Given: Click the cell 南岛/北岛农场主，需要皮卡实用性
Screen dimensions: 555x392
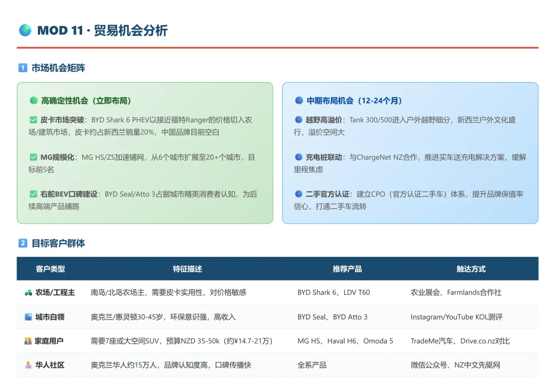Looking at the screenshot, I should [x=169, y=292].
